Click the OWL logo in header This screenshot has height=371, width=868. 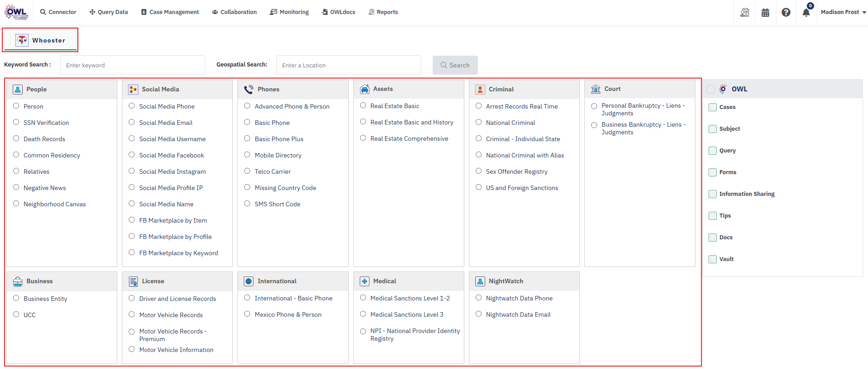16,12
